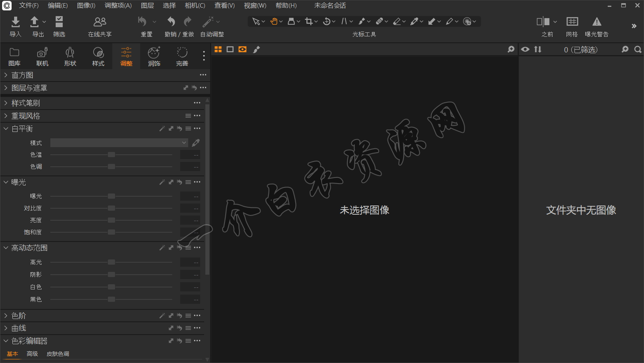This screenshot has height=363, width=644.
Task: Switch to the 润饰 tool tab
Action: (x=154, y=56)
